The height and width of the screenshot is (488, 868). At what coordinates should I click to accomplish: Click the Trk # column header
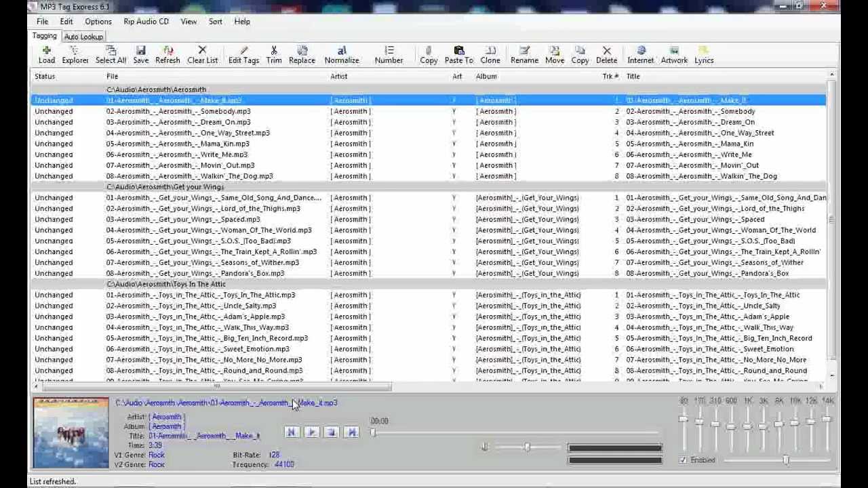611,77
